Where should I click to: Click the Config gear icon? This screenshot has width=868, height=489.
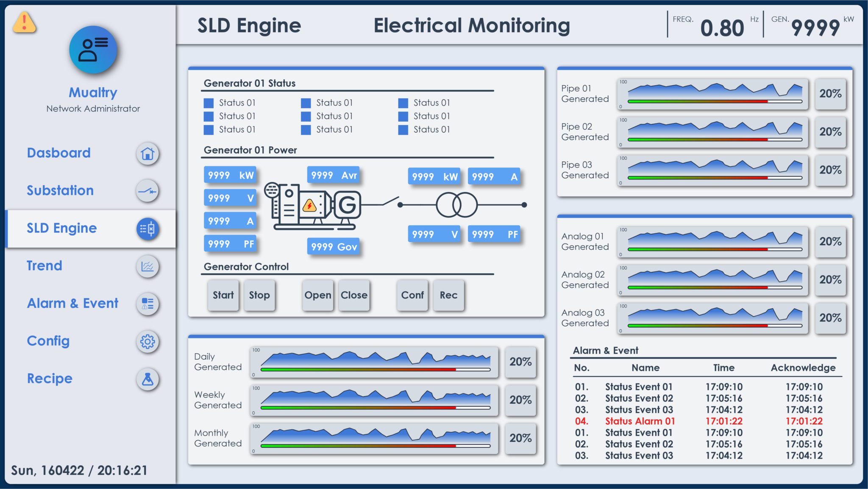147,341
